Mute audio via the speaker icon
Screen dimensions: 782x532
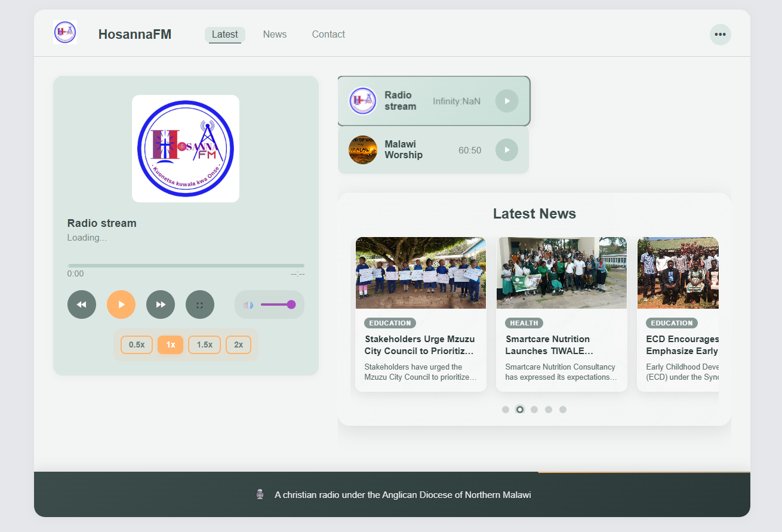pos(248,305)
